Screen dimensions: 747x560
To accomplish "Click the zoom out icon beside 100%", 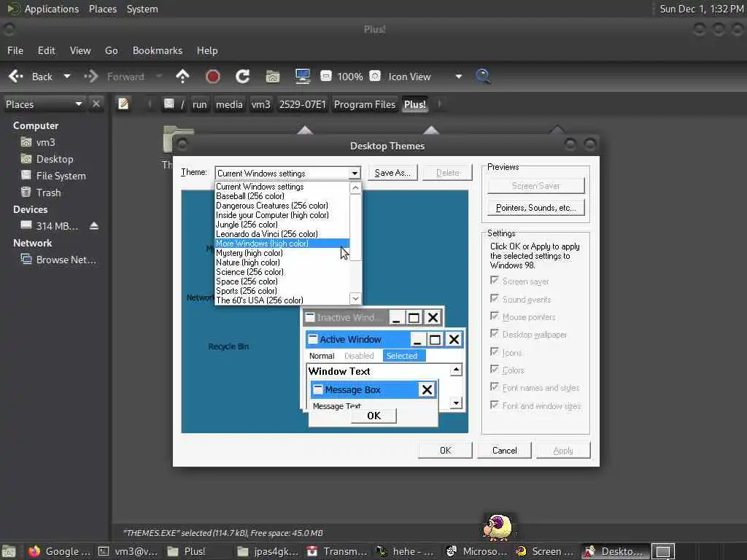I will (326, 76).
